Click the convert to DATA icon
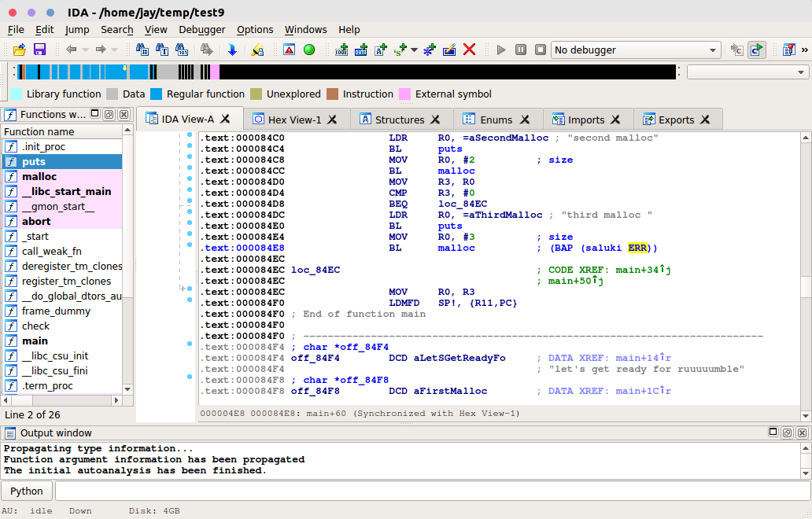Viewport: 812px width, 519px height. (361, 50)
